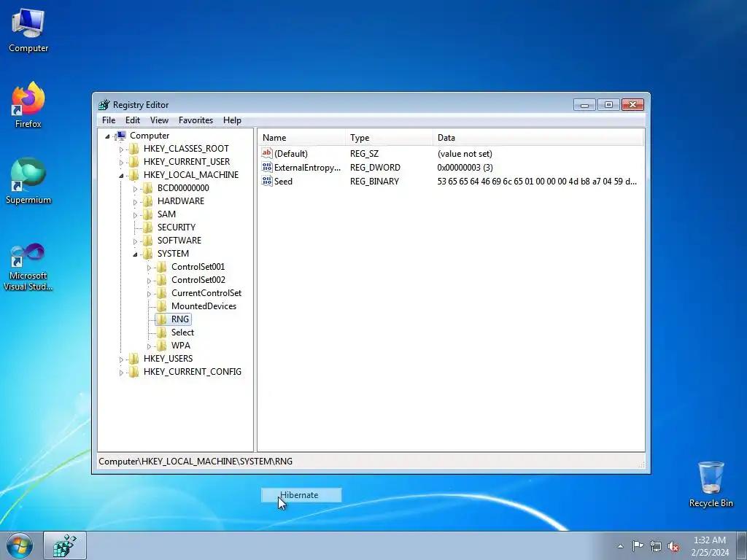Sort values by Name column header

point(301,138)
